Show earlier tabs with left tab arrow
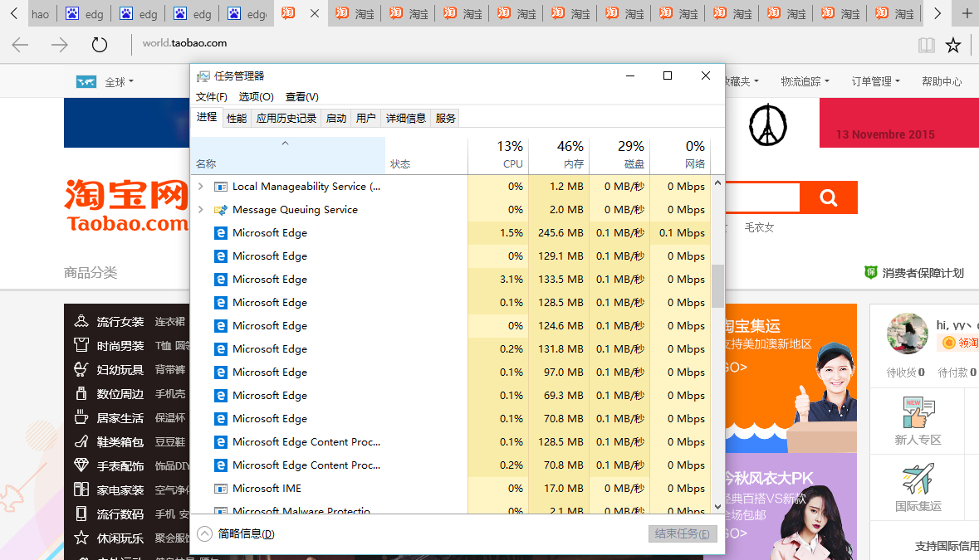The image size is (979, 560). coord(14,13)
